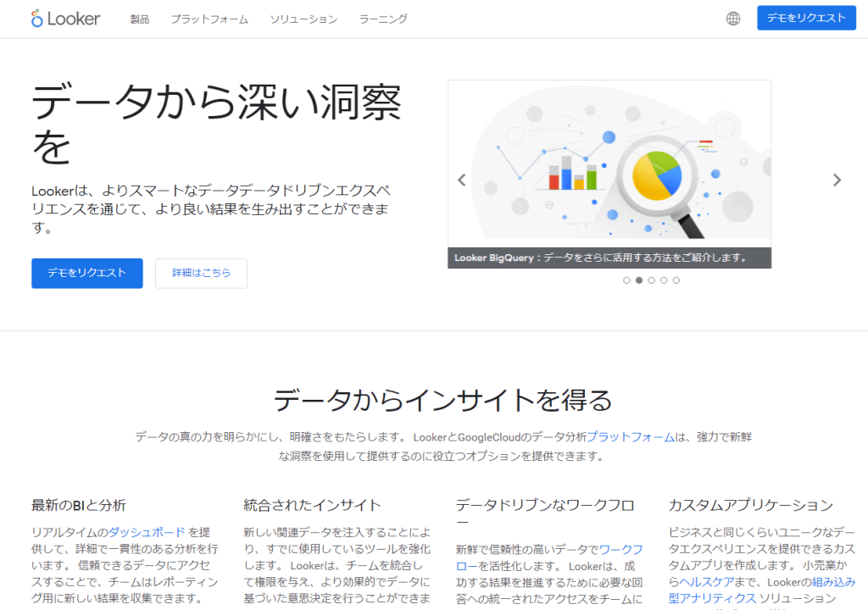This screenshot has width=868, height=610.
Task: Open the globe language selector
Action: (733, 19)
